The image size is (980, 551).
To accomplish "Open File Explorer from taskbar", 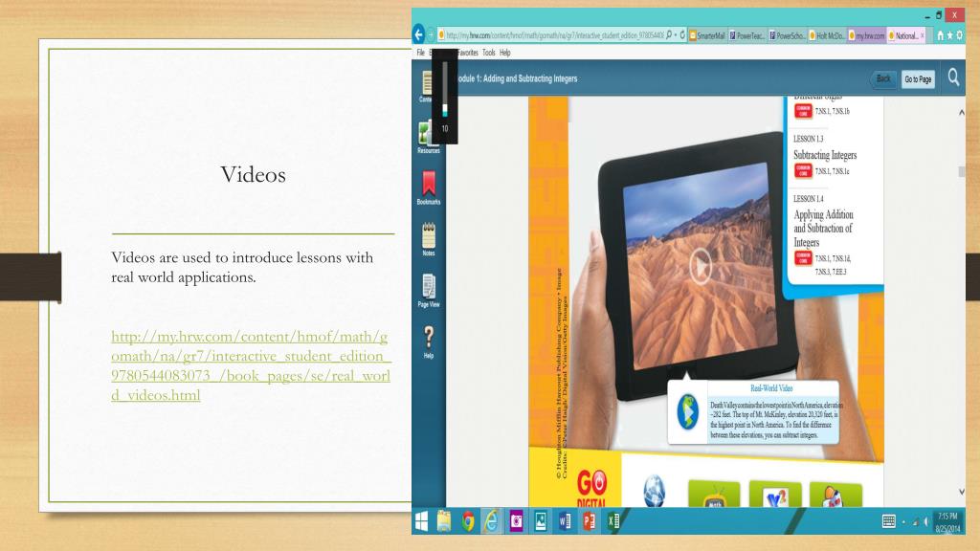I will pos(444,521).
